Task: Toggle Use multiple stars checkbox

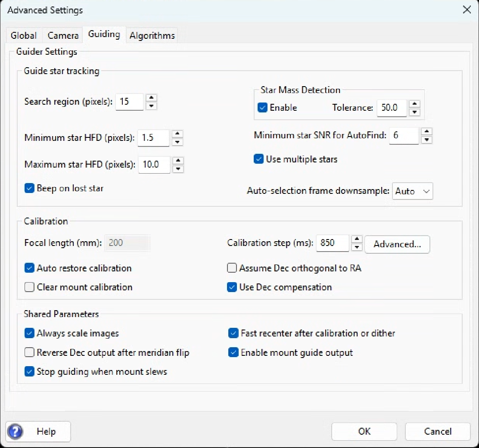Action: [x=258, y=159]
